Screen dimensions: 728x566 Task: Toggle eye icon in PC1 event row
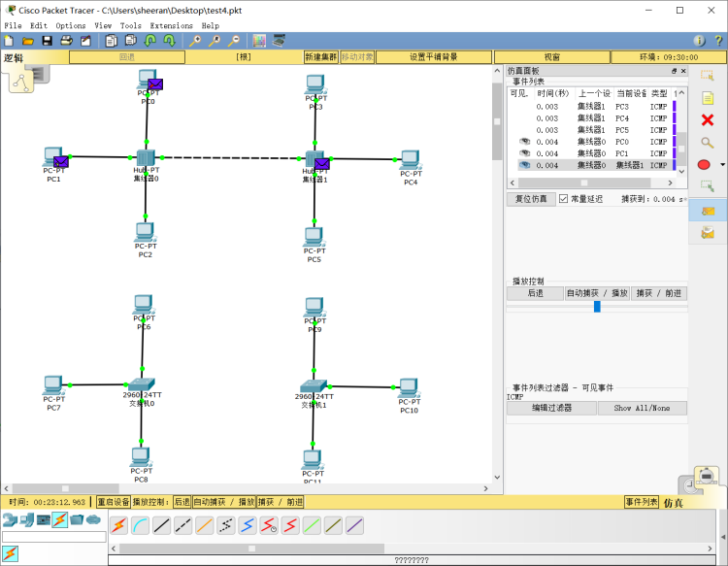tap(524, 152)
